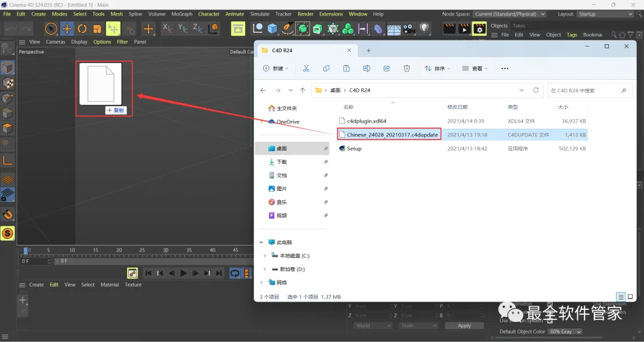Open the 排序 sort dropdown

pyautogui.click(x=437, y=69)
